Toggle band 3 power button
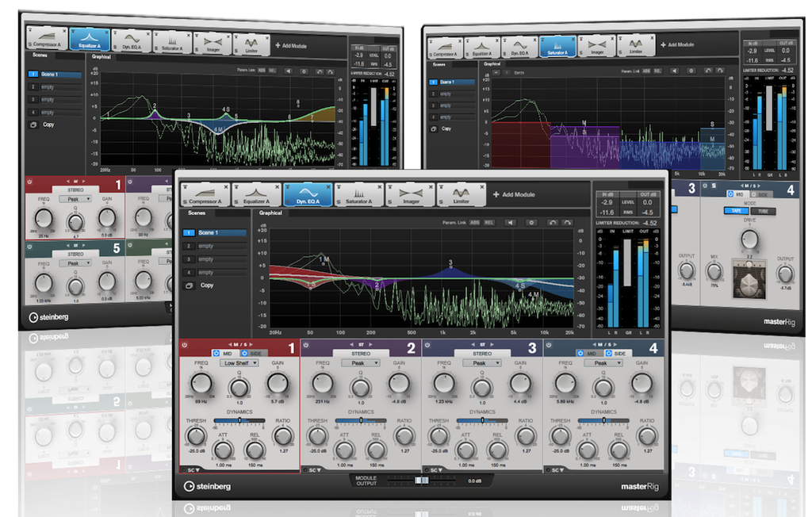Viewport: 812px width, 517px height. 427,345
